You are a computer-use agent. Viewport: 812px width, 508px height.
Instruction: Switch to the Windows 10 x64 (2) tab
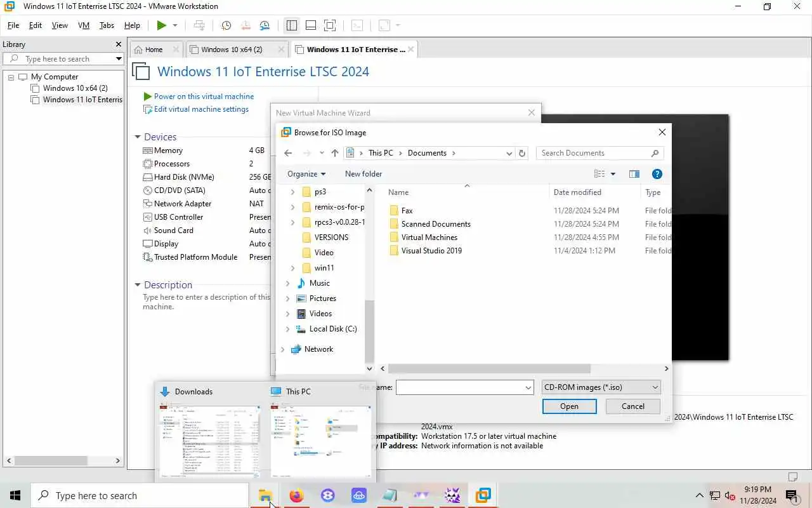click(232, 50)
